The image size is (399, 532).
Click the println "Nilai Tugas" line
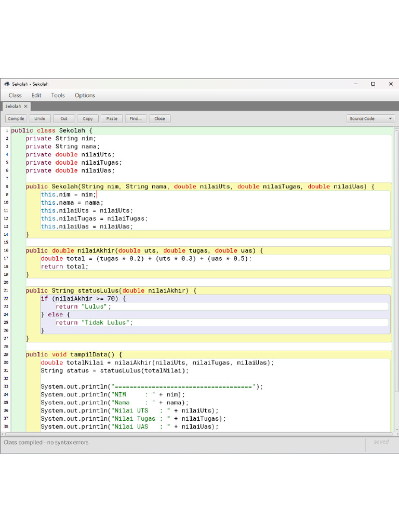[134, 419]
